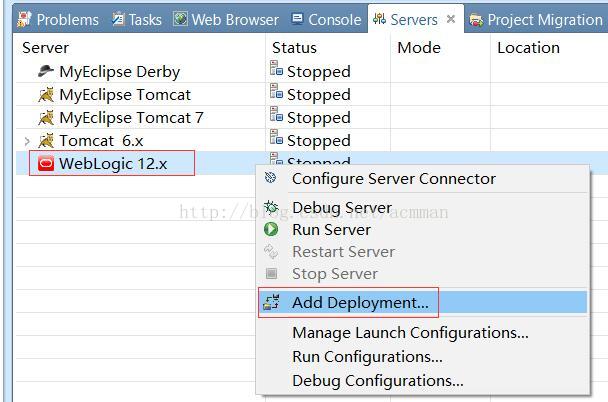Open Run Configurations... entry
The width and height of the screenshot is (608, 402).
coord(423,357)
